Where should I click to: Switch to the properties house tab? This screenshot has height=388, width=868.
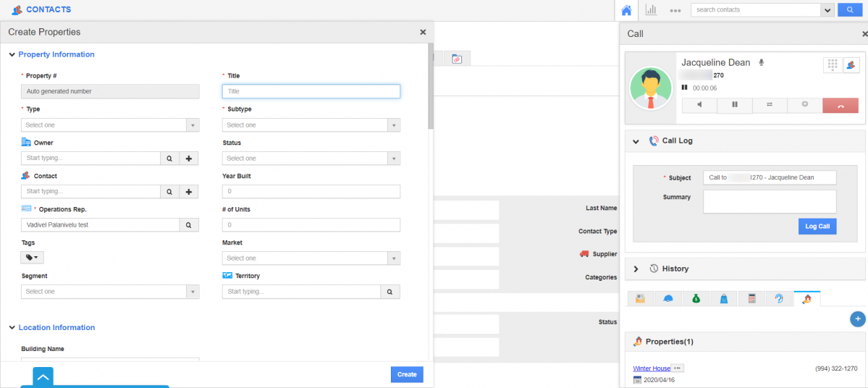[806, 298]
